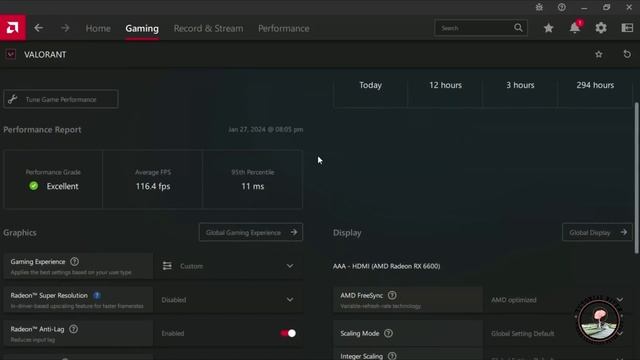Switch to the Gaming tab
Image resolution: width=640 pixels, height=360 pixels.
[x=142, y=28]
